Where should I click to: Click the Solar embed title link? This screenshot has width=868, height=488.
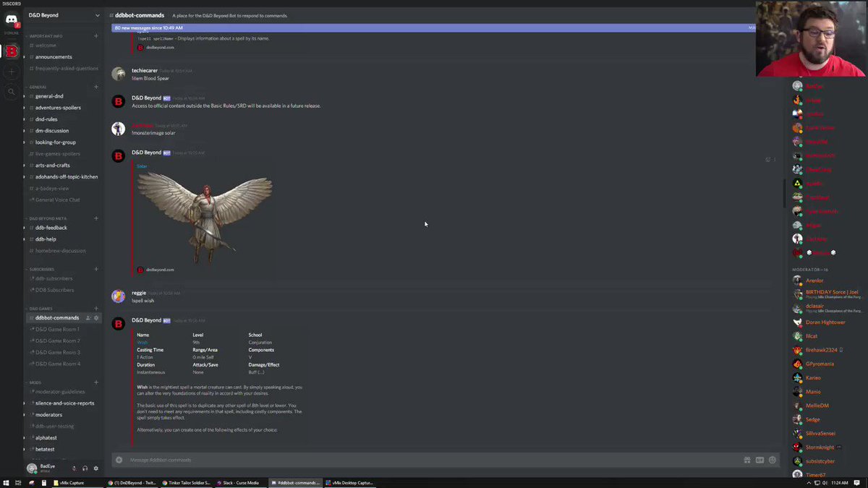(142, 166)
